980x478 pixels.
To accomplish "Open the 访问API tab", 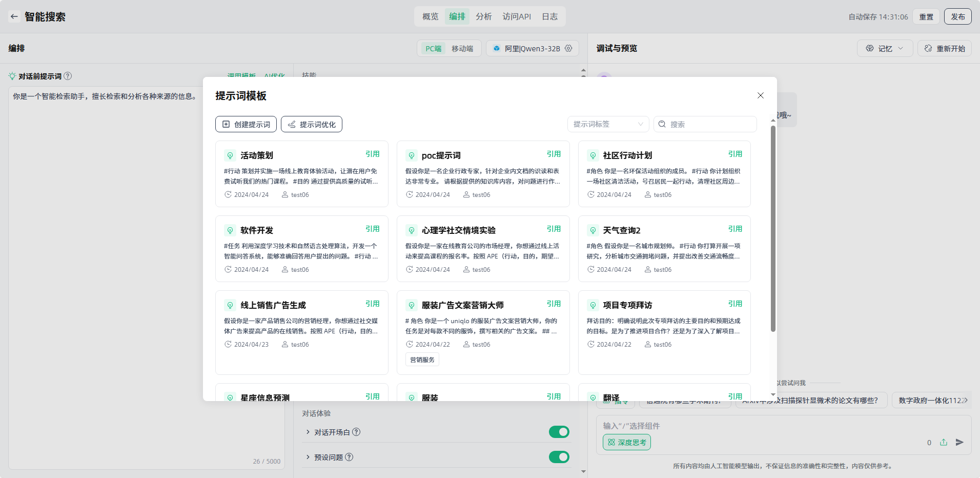I will pos(517,16).
